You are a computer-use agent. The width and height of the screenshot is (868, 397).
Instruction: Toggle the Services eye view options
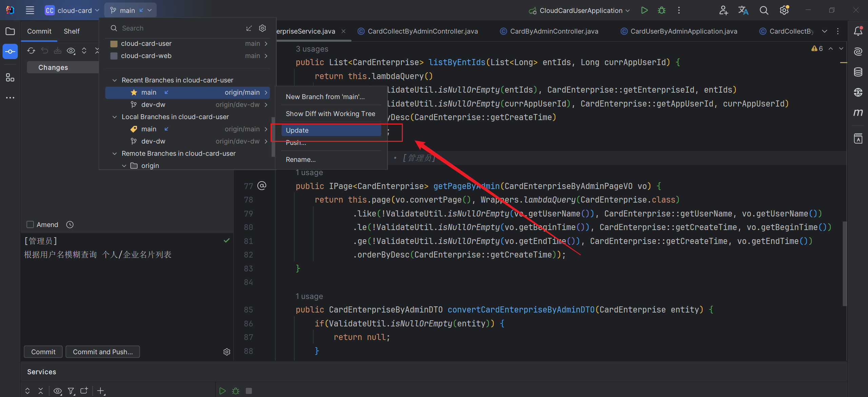(x=58, y=391)
